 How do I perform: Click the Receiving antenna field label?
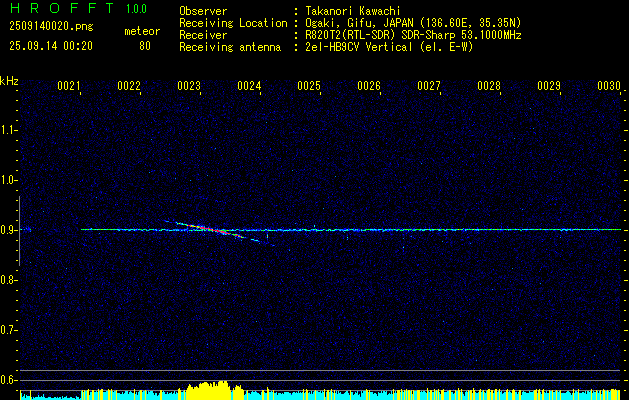tap(230, 47)
